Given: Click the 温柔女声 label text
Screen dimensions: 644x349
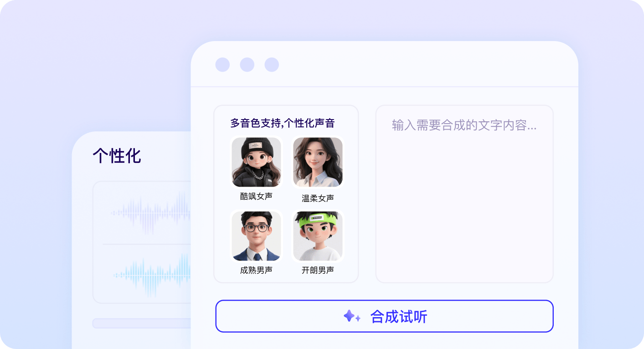Looking at the screenshot, I should click(318, 198).
